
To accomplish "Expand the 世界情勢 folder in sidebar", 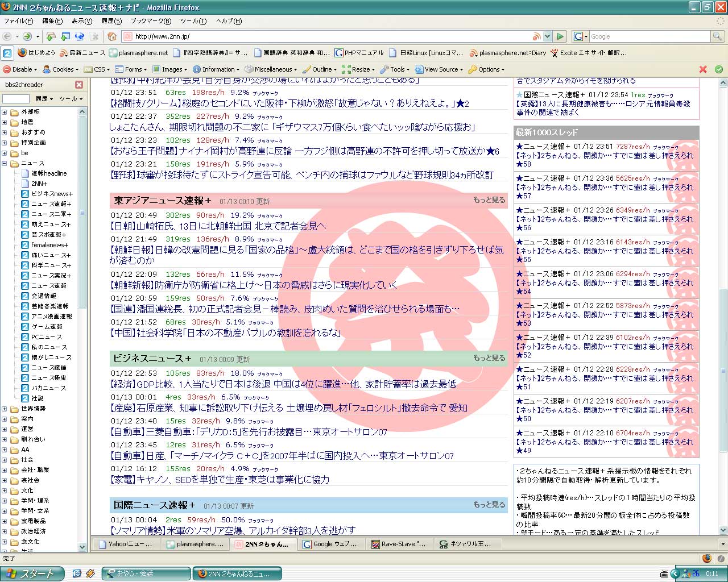I will tap(5, 409).
